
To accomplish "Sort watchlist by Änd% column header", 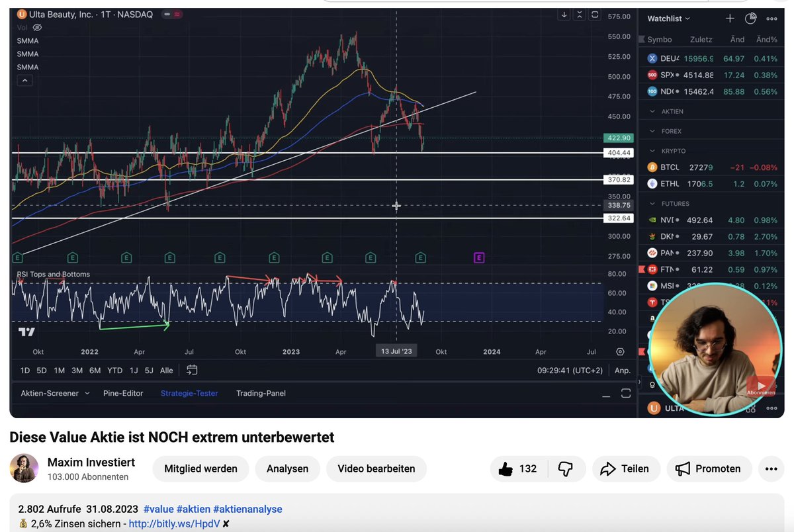I will click(766, 39).
